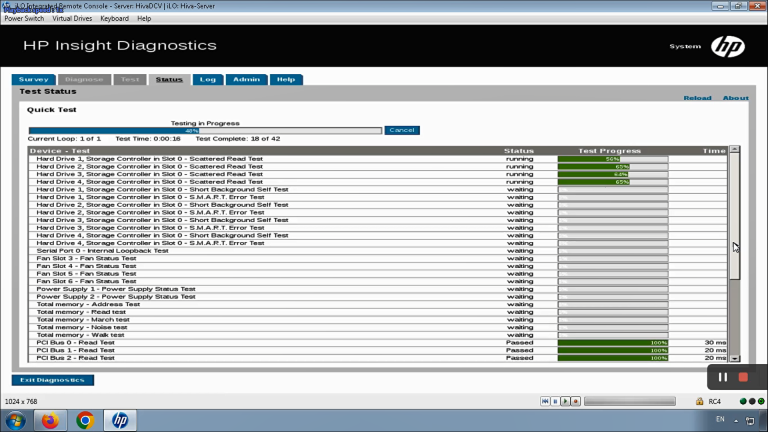
Task: Click the iLO playback seek bar
Action: (630, 401)
